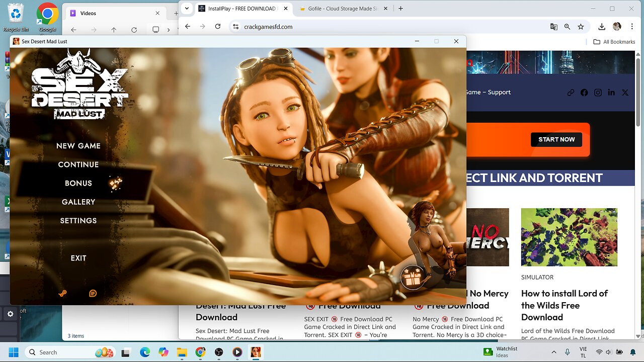The image size is (644, 362).
Task: Open Microsoft Edge from the taskbar
Action: coord(144,352)
